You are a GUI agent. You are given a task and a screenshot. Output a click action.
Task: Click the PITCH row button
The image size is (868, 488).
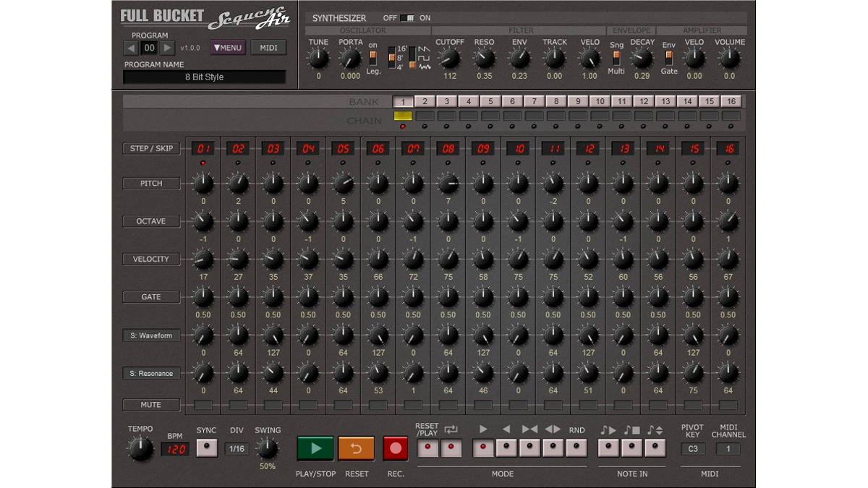pyautogui.click(x=151, y=184)
